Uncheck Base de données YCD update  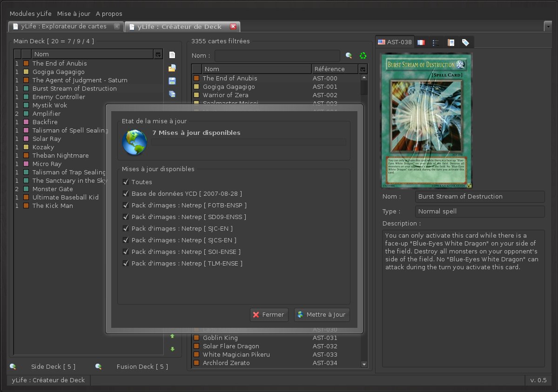[x=126, y=193]
